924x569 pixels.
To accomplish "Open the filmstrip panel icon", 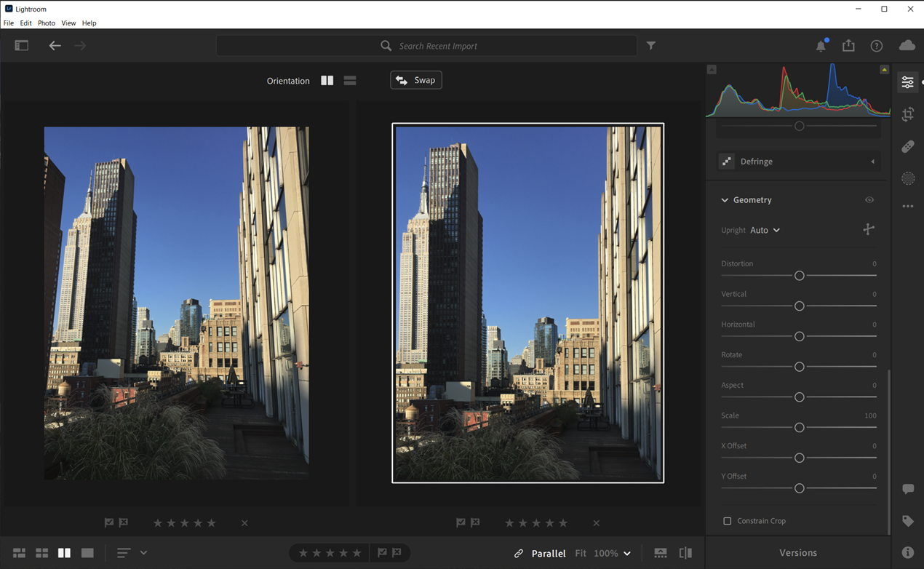I will coord(660,553).
